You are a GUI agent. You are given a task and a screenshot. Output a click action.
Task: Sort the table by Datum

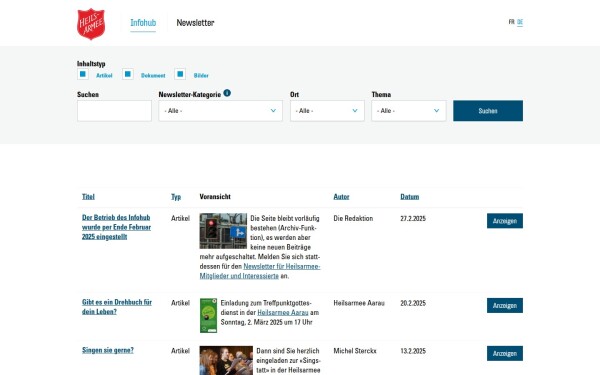pos(410,197)
